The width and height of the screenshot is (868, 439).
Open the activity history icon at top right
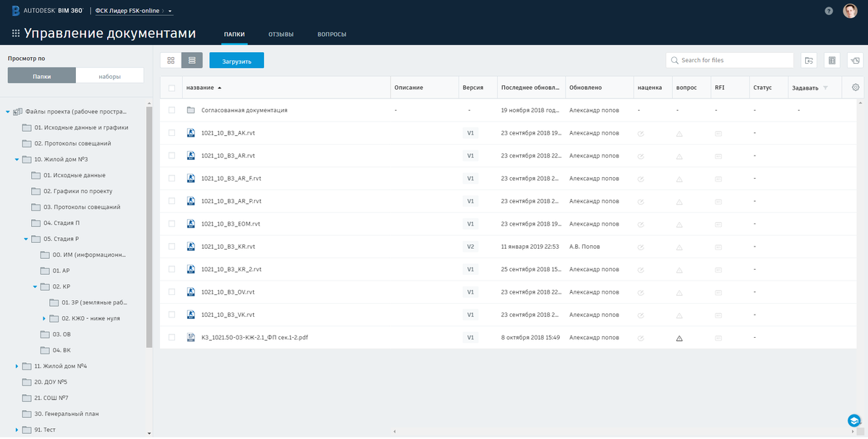[x=854, y=60]
